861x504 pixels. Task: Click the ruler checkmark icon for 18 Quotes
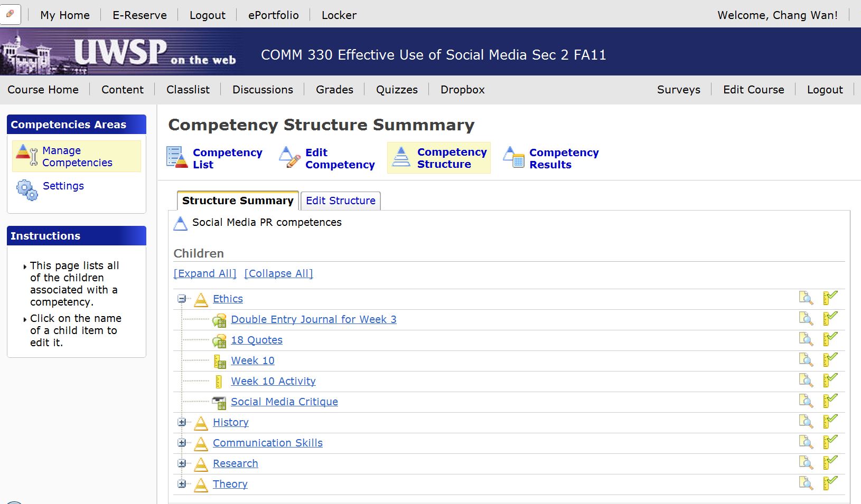coord(830,339)
